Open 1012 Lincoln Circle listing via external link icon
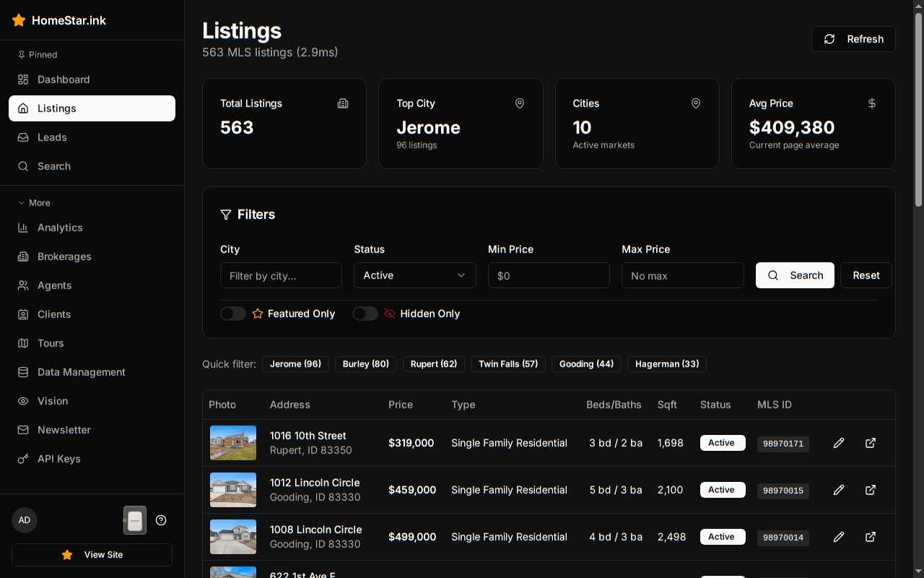Viewport: 924px width, 578px height. [870, 490]
